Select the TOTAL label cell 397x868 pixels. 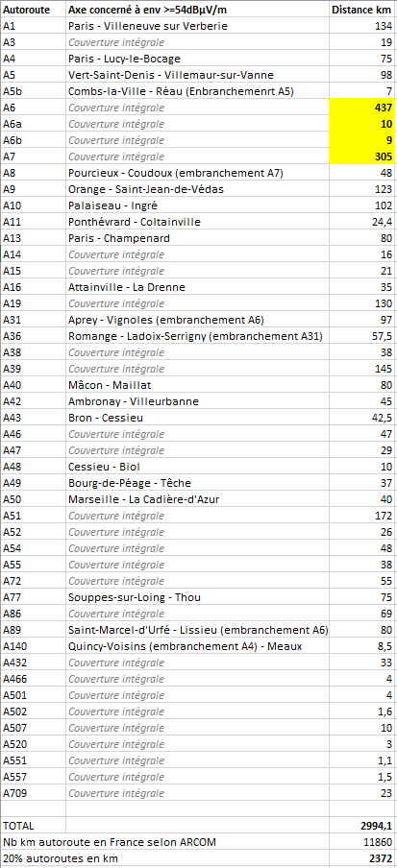[x=34, y=826]
